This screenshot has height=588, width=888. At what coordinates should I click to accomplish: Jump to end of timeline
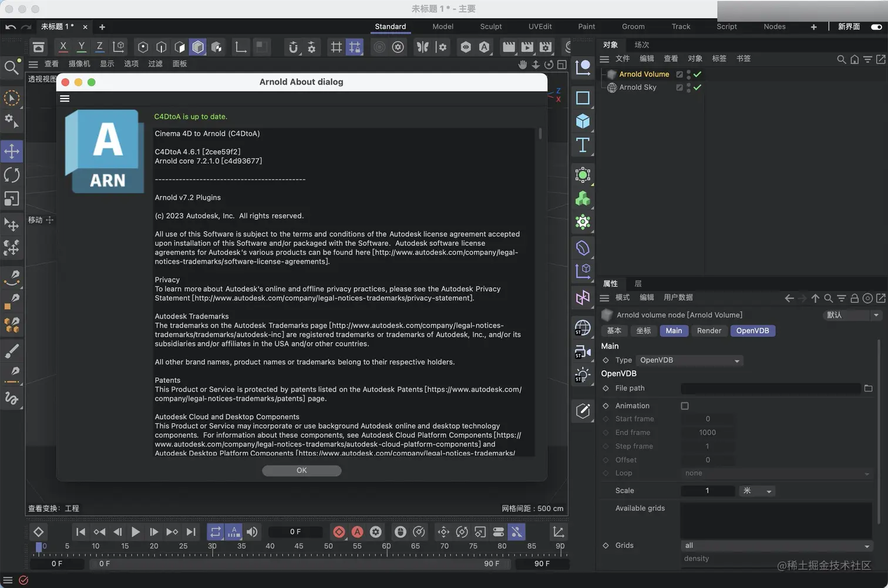191,532
